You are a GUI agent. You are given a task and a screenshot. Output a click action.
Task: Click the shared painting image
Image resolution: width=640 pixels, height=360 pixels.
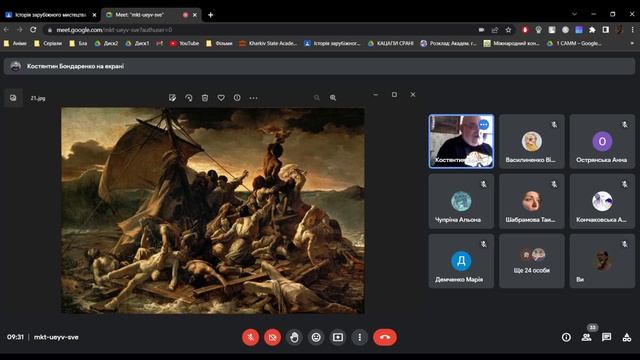[213, 210]
